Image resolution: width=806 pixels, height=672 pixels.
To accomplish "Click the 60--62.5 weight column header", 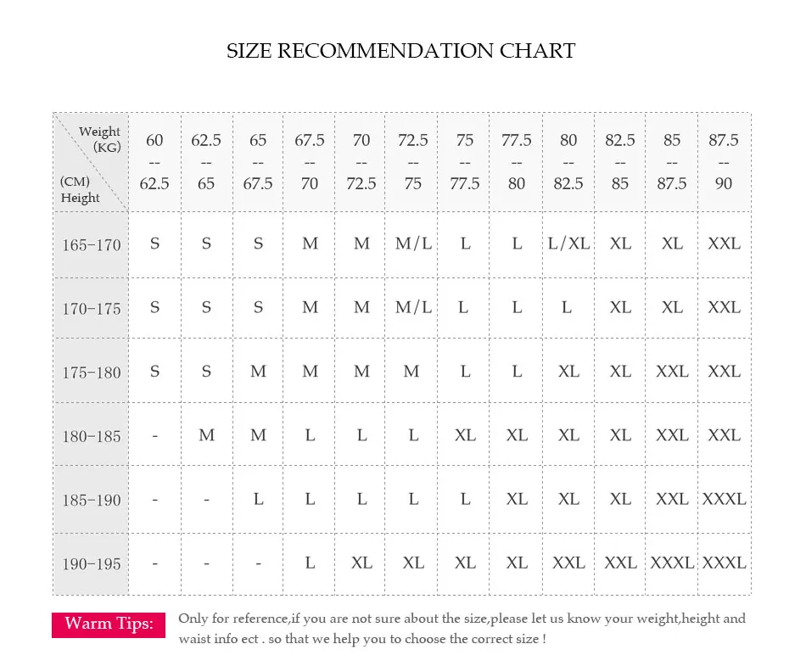I will tap(154, 161).
